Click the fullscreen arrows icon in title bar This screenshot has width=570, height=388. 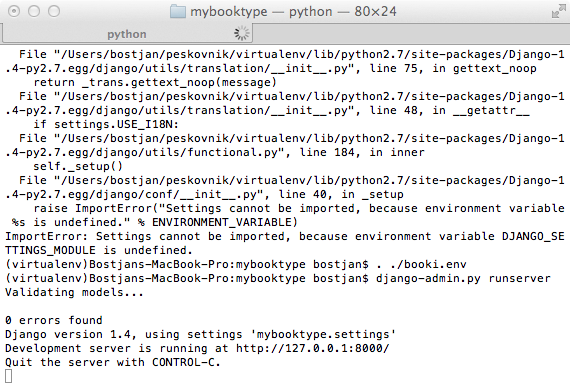558,12
